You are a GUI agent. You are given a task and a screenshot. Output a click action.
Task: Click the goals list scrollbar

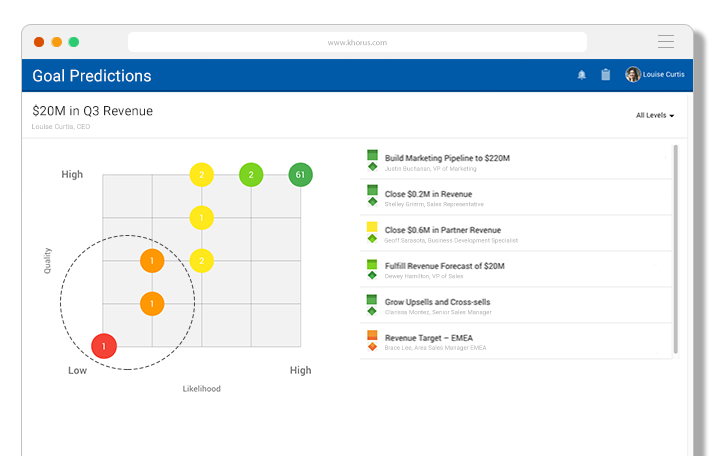[x=675, y=248]
